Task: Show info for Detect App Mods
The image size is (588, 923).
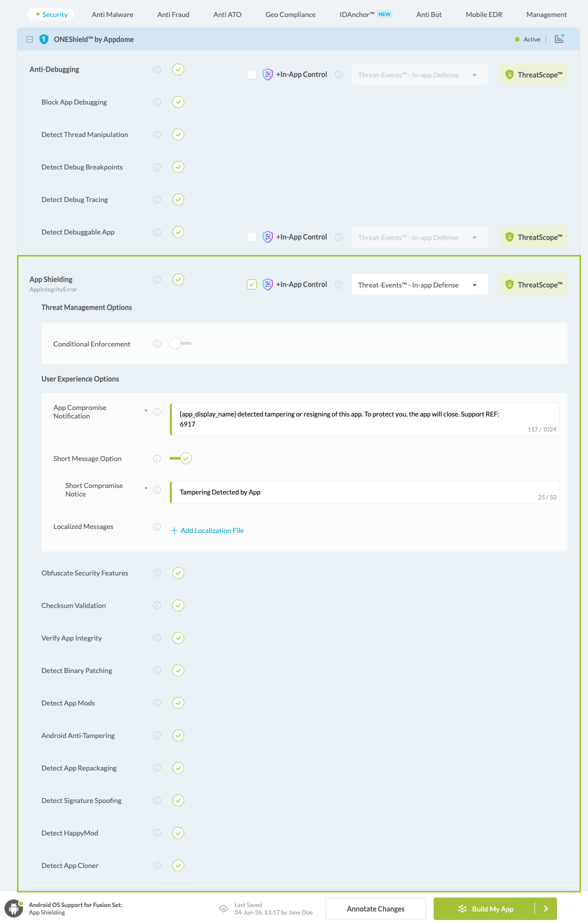Action: (157, 703)
